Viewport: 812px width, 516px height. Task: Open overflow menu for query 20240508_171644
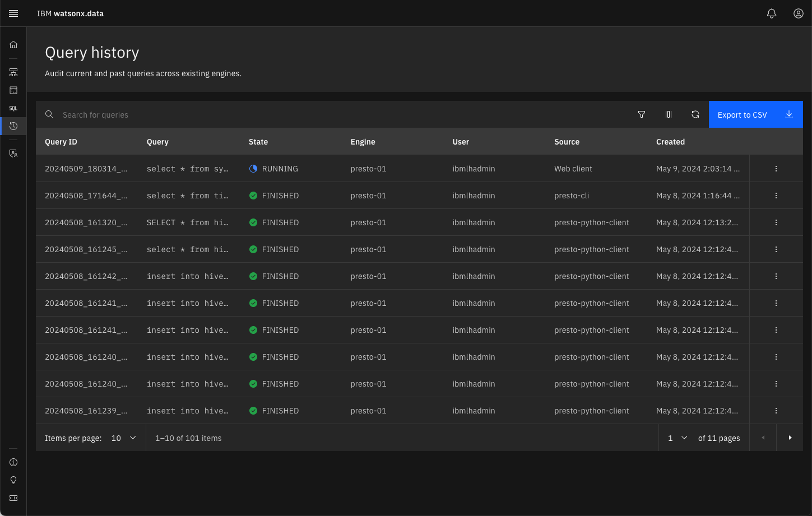coord(776,196)
